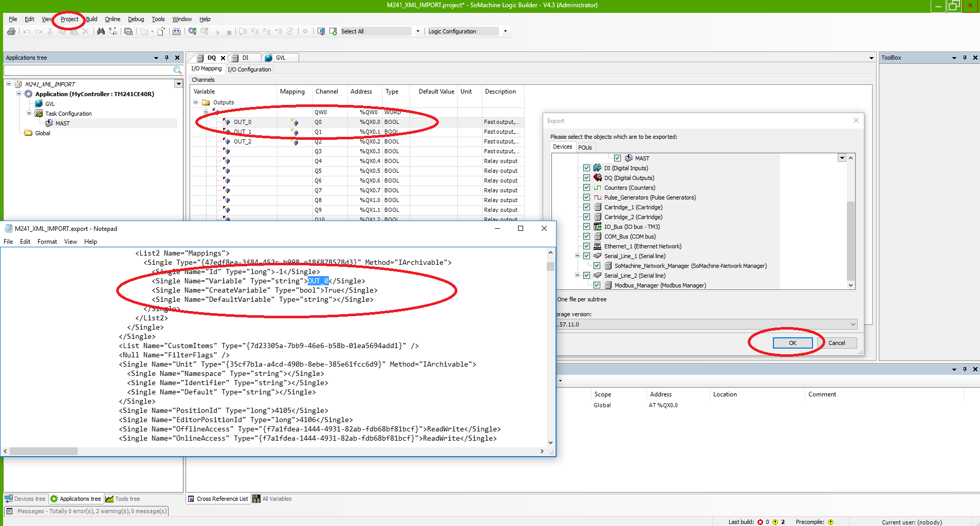
Task: Open the Select All dropdown
Action: pos(418,31)
